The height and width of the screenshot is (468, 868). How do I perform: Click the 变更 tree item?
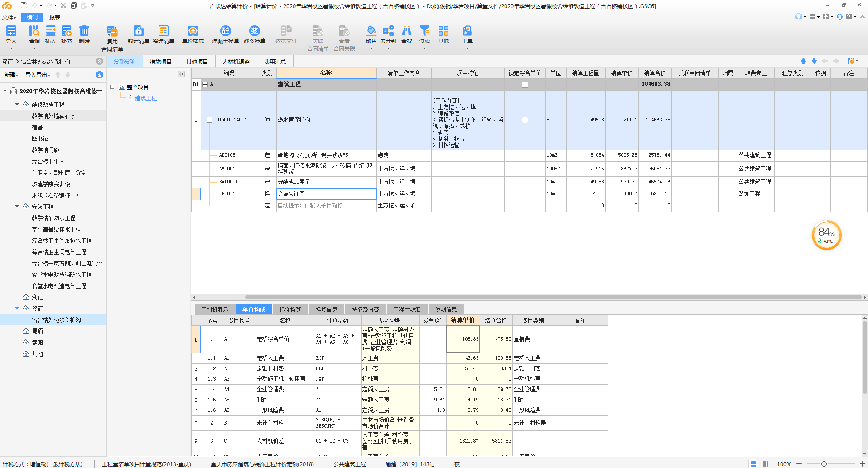coord(37,297)
